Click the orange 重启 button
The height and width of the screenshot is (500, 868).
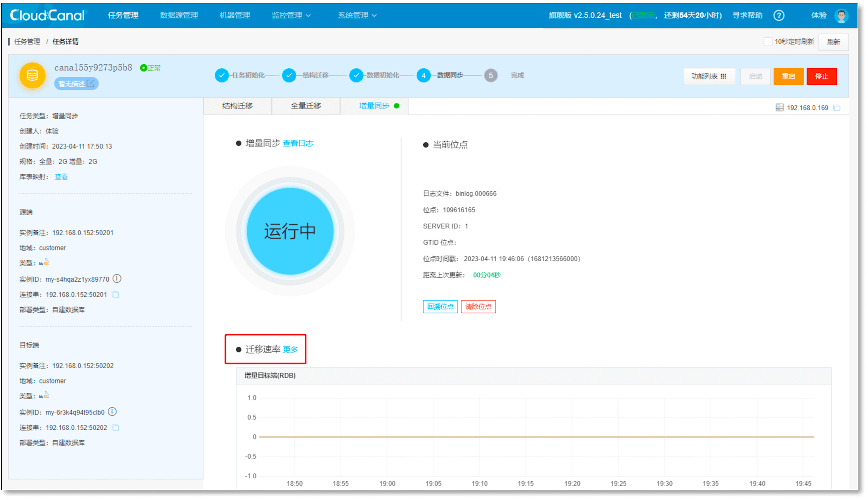(788, 76)
